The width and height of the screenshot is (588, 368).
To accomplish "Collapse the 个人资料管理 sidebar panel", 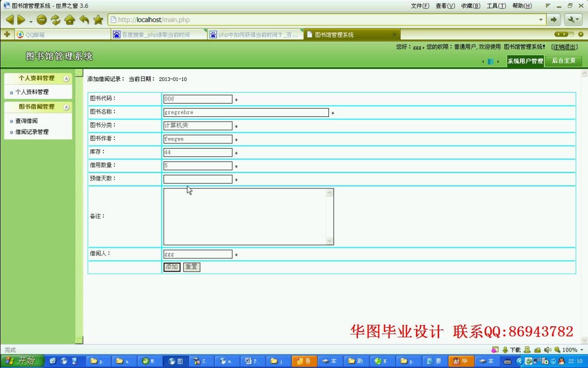I will point(66,78).
